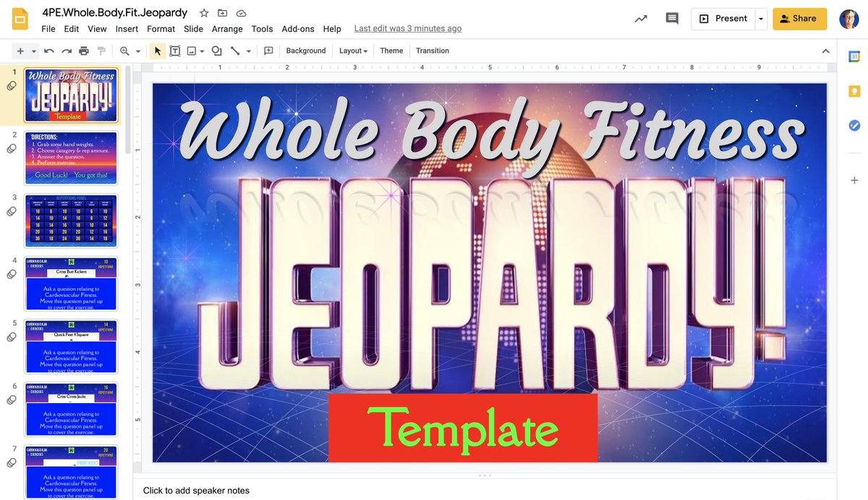Image resolution: width=868 pixels, height=500 pixels.
Task: Open the insert image dropdown arrow
Action: [202, 51]
